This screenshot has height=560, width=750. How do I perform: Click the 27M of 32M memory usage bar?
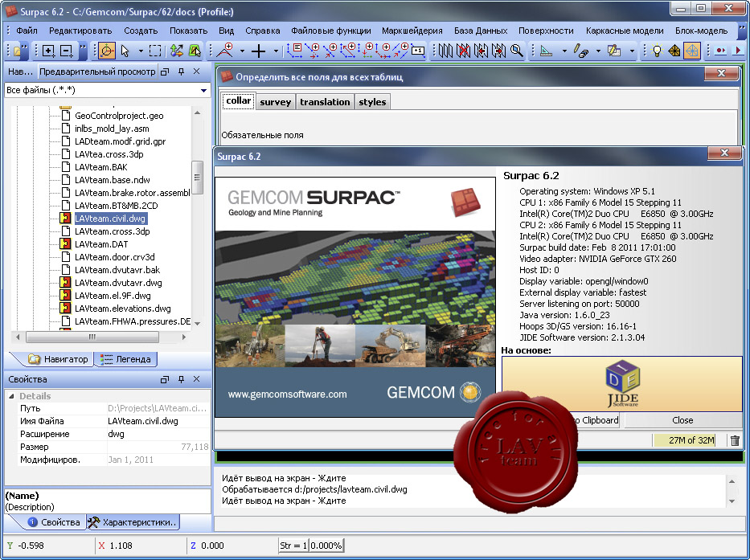click(x=684, y=440)
